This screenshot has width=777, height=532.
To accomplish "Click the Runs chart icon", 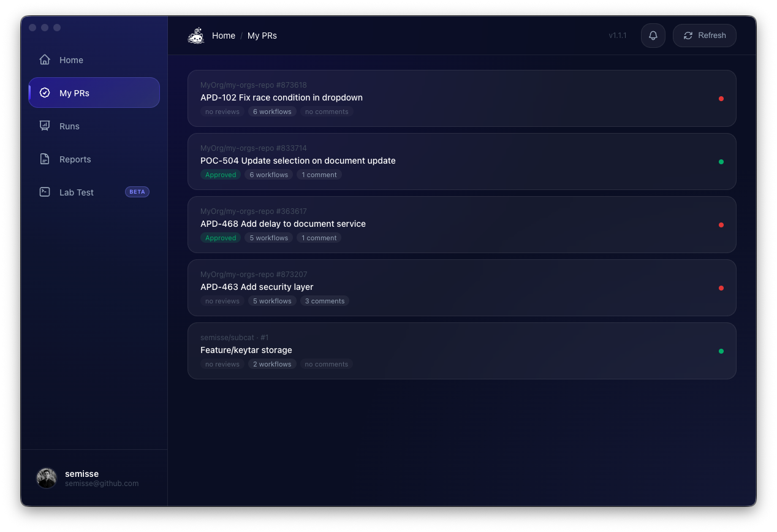I will coord(45,126).
